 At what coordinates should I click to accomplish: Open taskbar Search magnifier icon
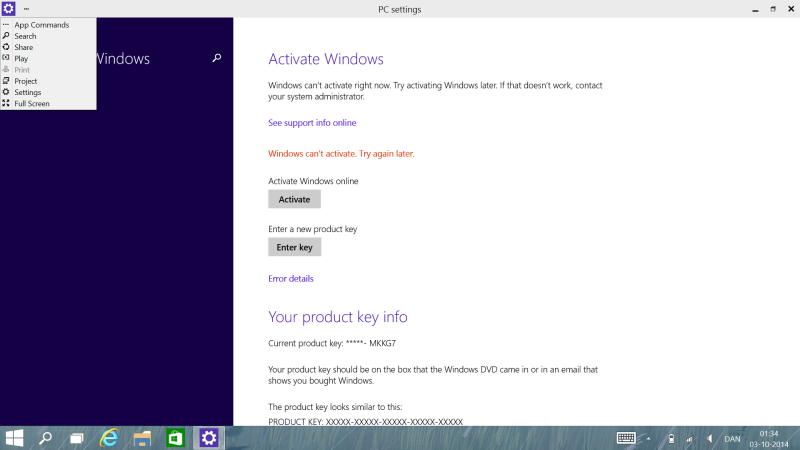pos(45,438)
